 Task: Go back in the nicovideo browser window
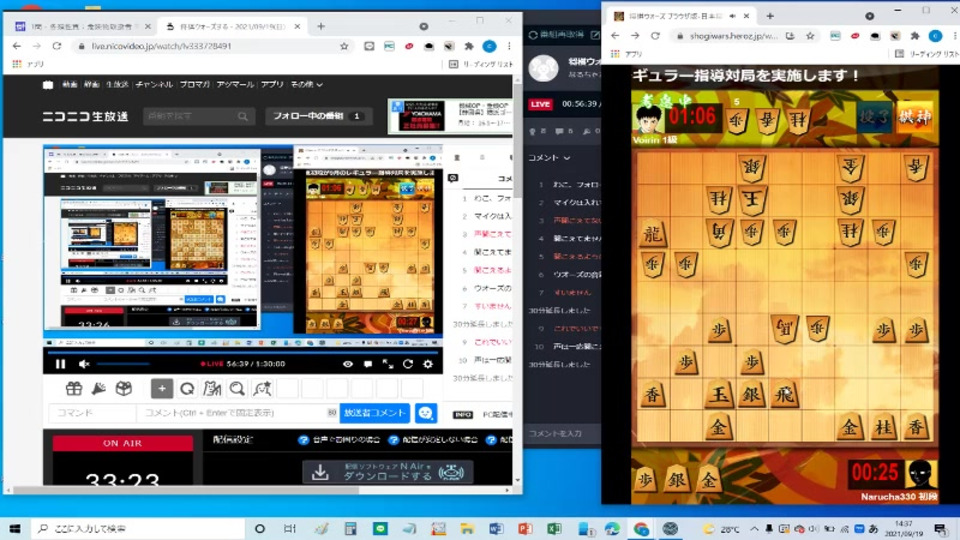17,46
